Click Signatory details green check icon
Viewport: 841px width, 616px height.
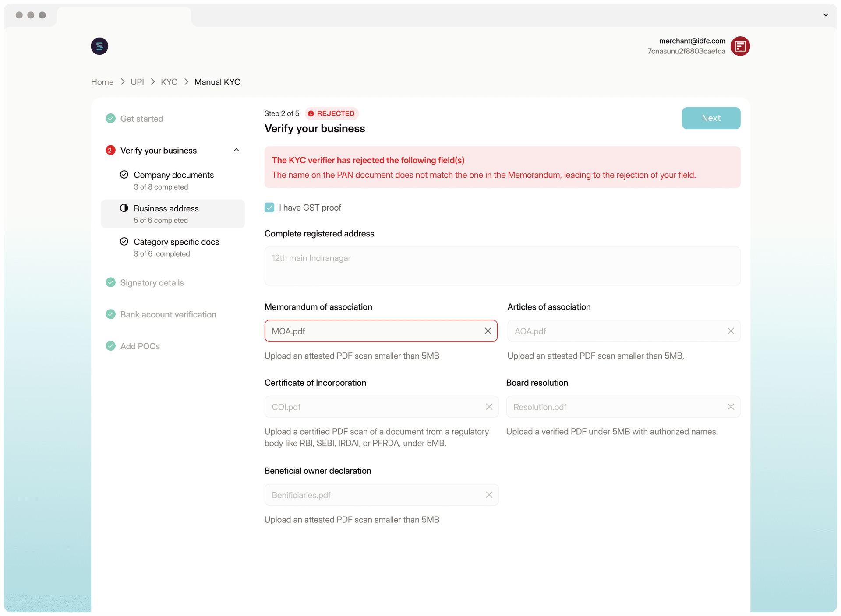(x=110, y=282)
